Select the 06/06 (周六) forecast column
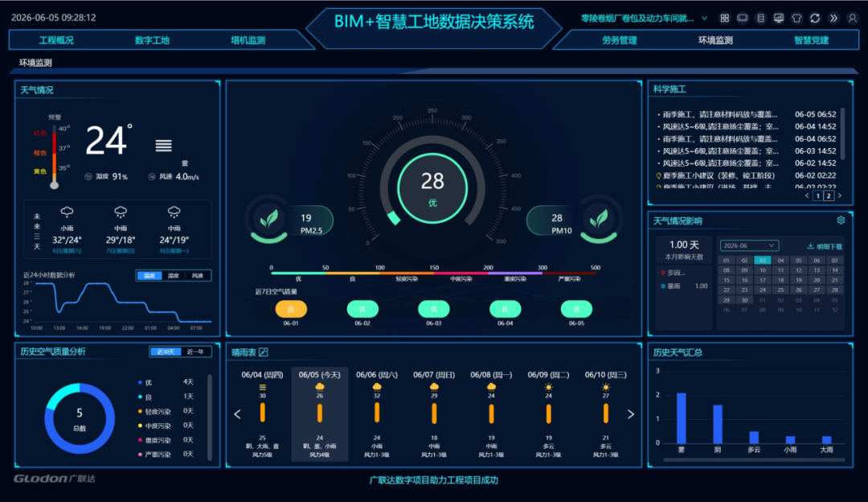The image size is (868, 502). pyautogui.click(x=377, y=414)
